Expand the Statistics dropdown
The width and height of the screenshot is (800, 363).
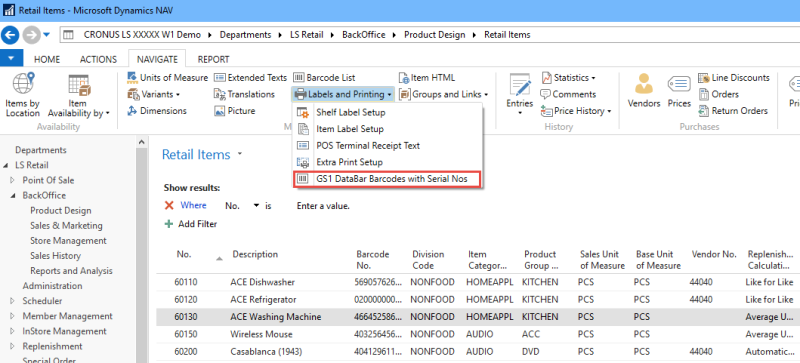(x=568, y=78)
